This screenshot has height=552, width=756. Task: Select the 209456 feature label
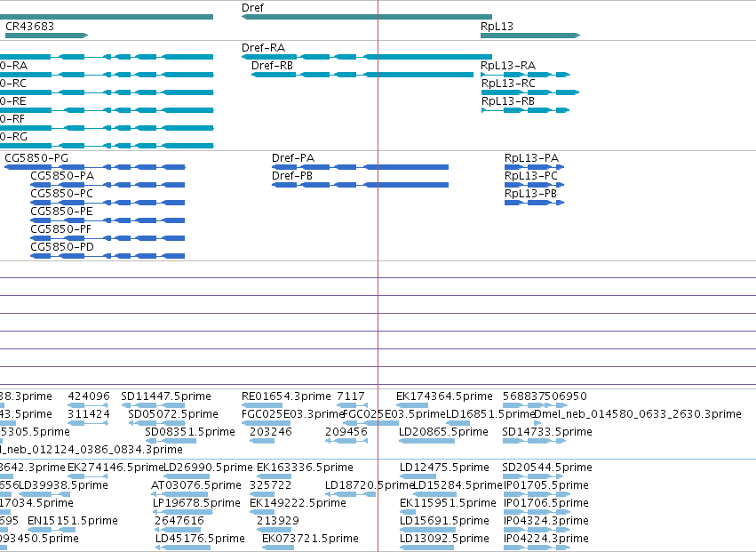tap(346, 432)
